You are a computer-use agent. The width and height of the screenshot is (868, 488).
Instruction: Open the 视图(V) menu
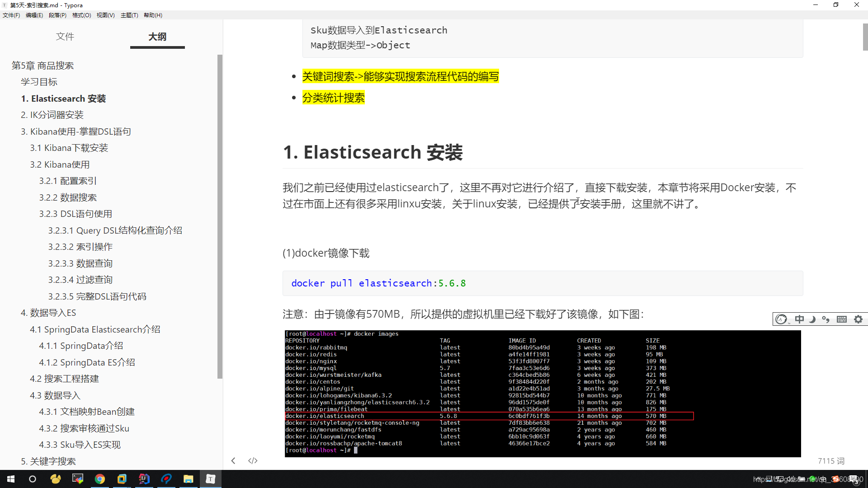(x=105, y=15)
